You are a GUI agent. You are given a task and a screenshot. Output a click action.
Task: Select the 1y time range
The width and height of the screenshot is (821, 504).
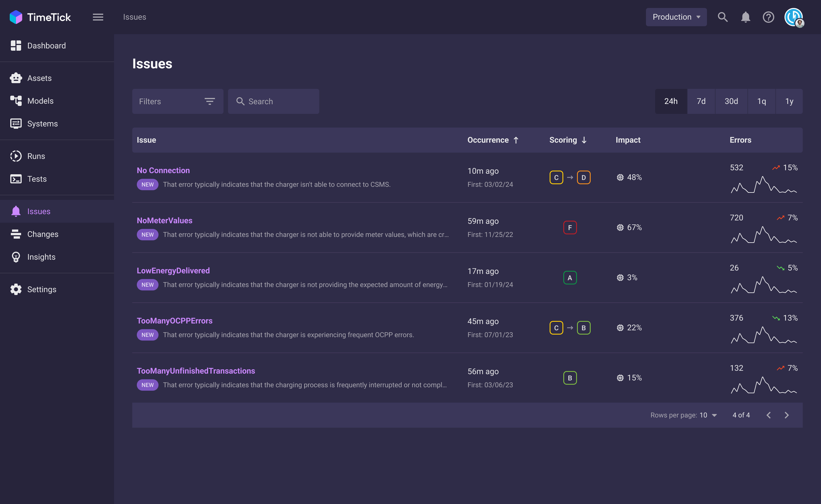click(789, 101)
